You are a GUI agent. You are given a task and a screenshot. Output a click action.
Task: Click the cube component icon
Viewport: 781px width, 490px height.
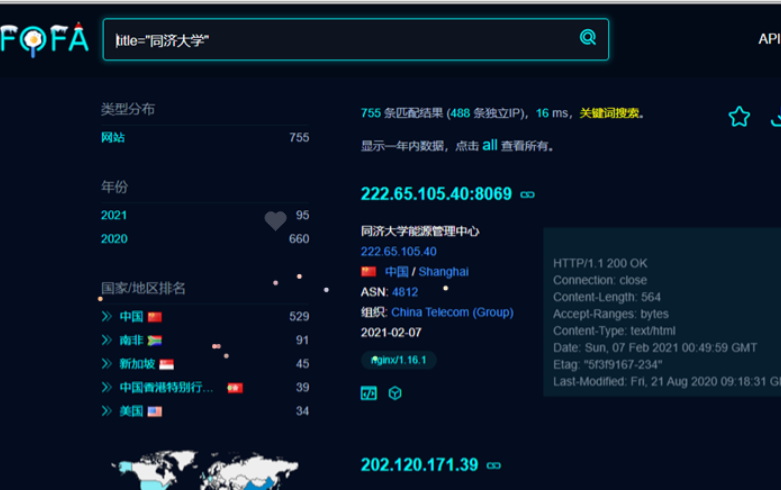point(395,393)
